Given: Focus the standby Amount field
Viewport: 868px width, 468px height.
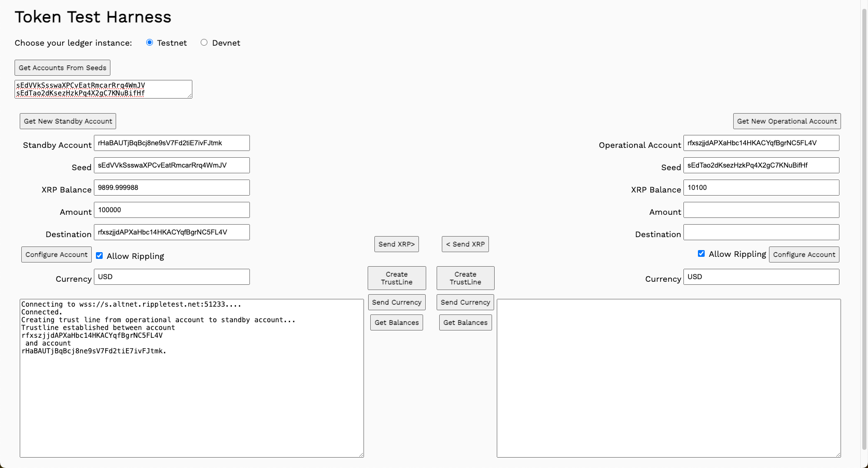Looking at the screenshot, I should [x=172, y=210].
